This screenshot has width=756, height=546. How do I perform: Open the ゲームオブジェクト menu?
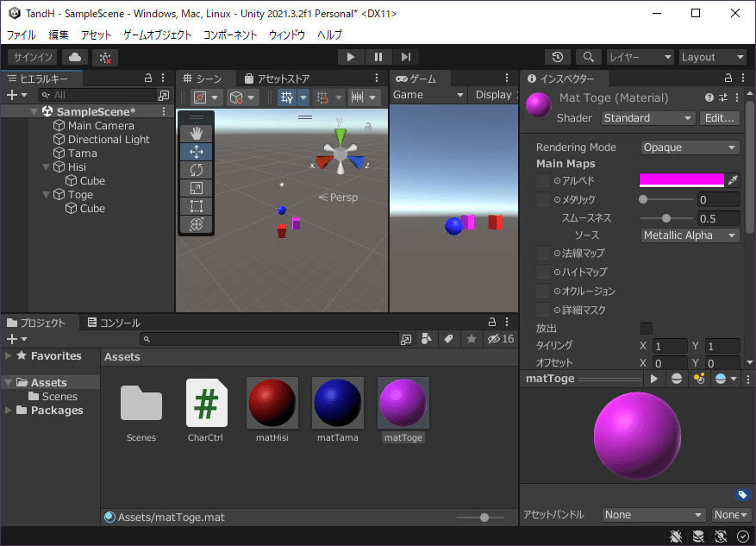tap(157, 35)
